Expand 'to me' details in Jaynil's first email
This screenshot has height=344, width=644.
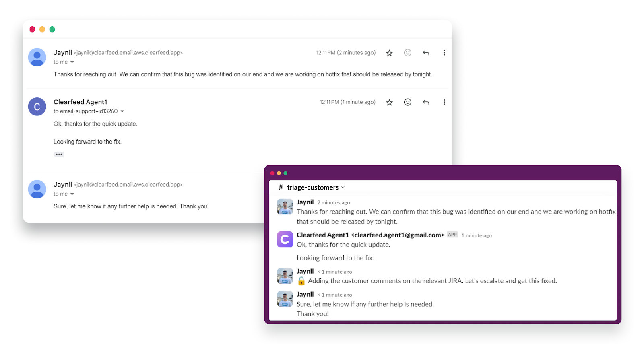pos(72,62)
